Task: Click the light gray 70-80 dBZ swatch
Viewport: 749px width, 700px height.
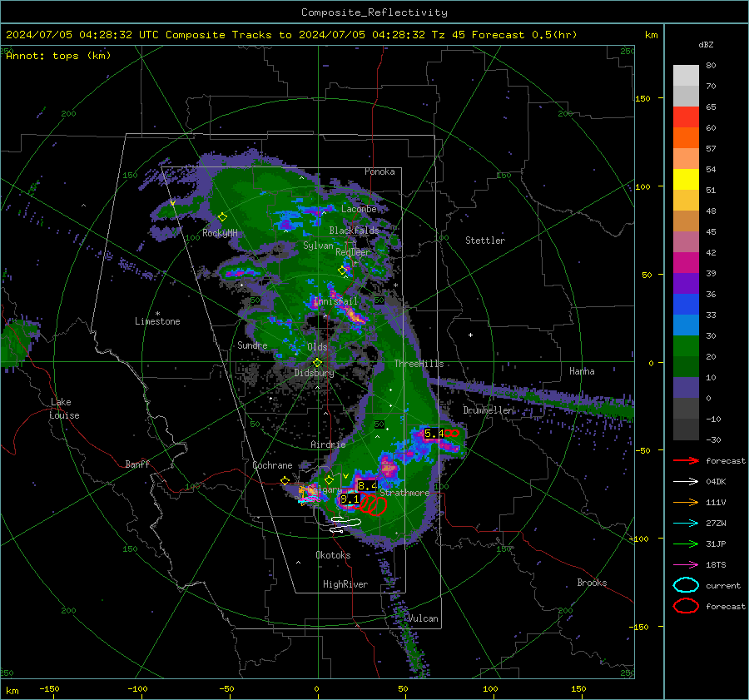Action: [686, 76]
